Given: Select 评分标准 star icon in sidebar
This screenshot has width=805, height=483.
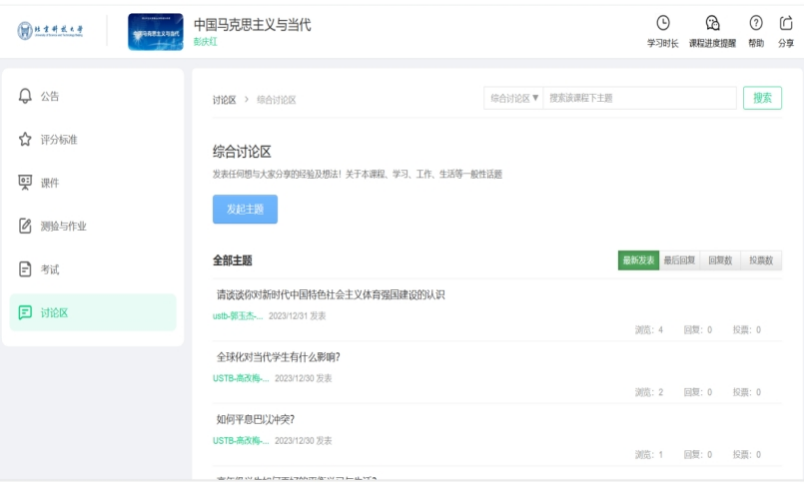Looking at the screenshot, I should click(x=26, y=139).
